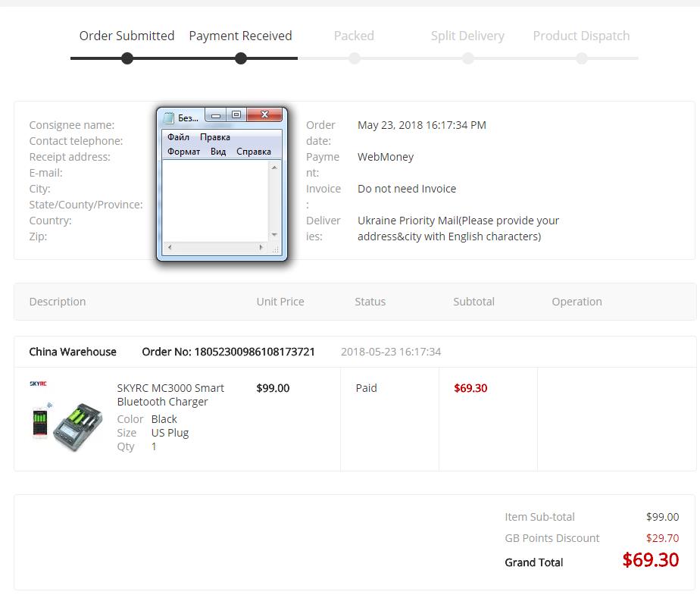Click the Payment Received step label

[x=240, y=36]
